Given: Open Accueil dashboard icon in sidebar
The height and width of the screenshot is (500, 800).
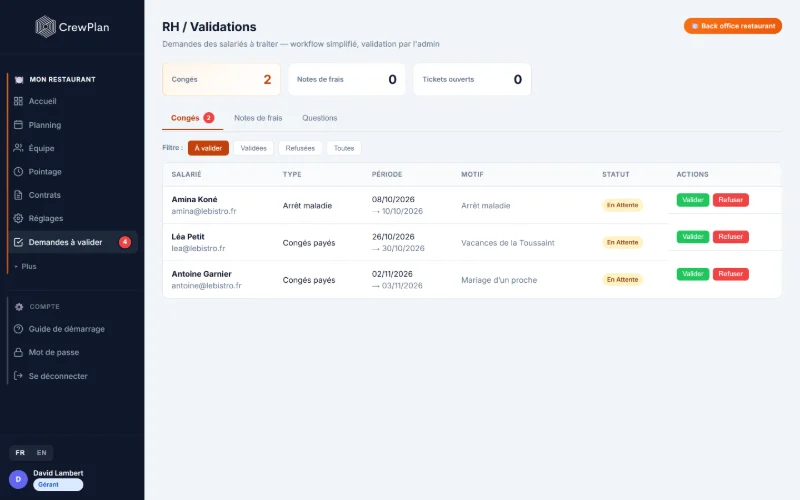Looking at the screenshot, I should (x=18, y=101).
